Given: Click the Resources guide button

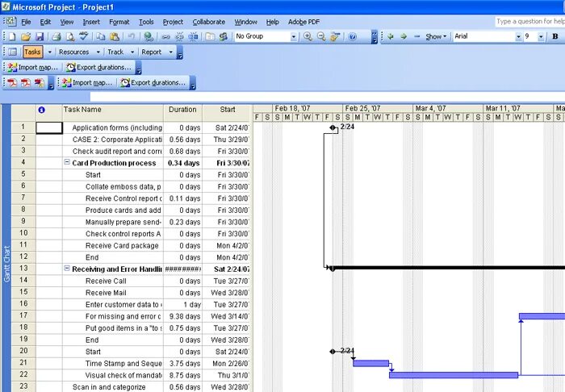Looking at the screenshot, I should point(74,52).
